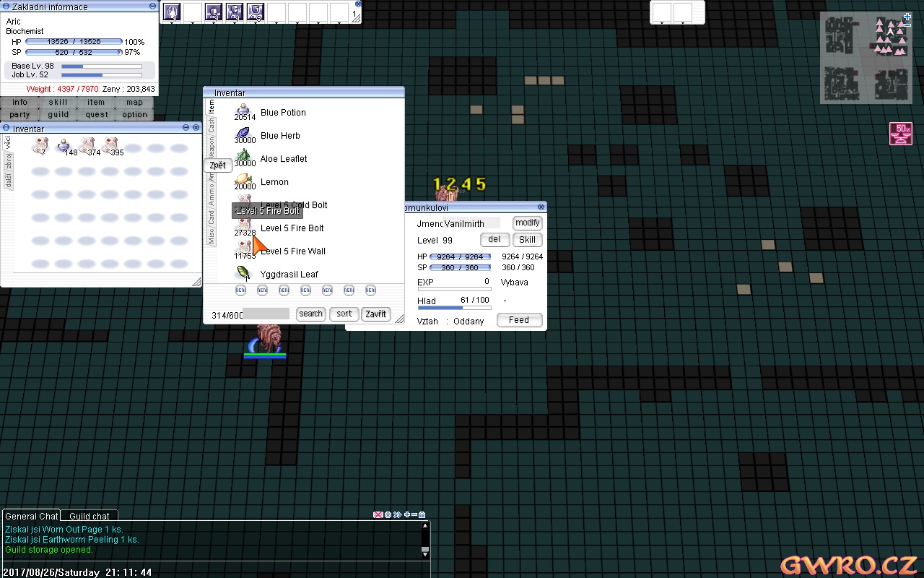Open the skill menu button
This screenshot has height=578, width=924.
coord(58,102)
